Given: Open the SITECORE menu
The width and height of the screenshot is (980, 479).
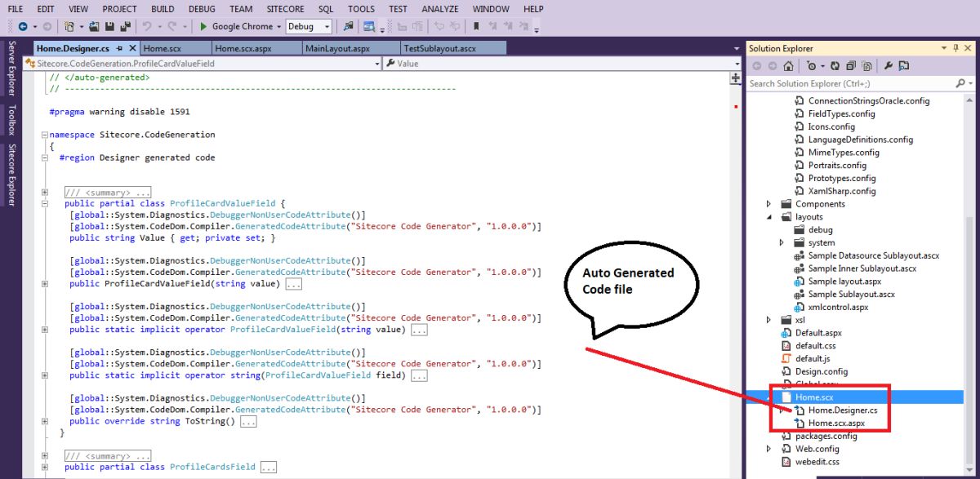Looking at the screenshot, I should 286,9.
